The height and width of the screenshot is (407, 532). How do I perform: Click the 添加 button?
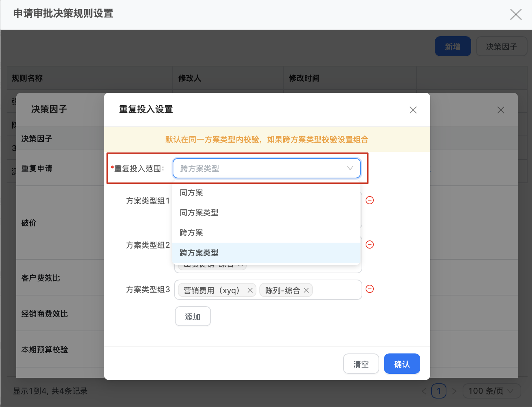193,317
